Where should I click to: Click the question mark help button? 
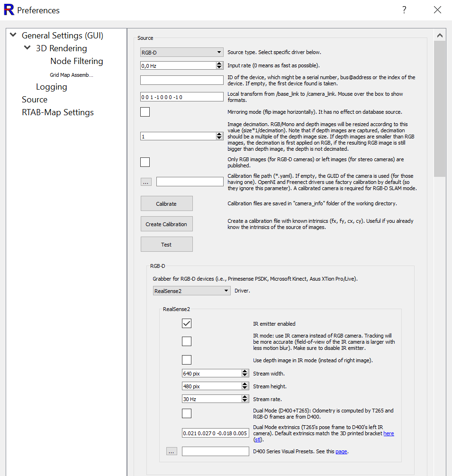point(404,9)
